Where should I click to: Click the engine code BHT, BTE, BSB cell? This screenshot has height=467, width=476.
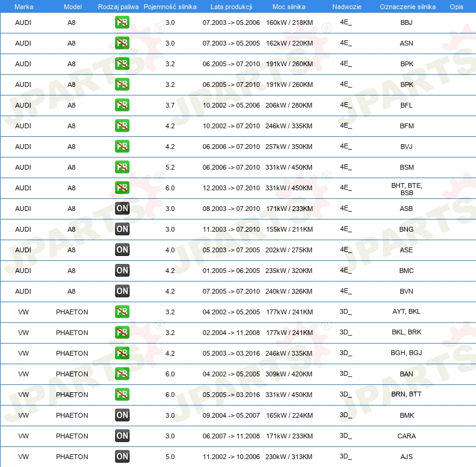click(407, 189)
